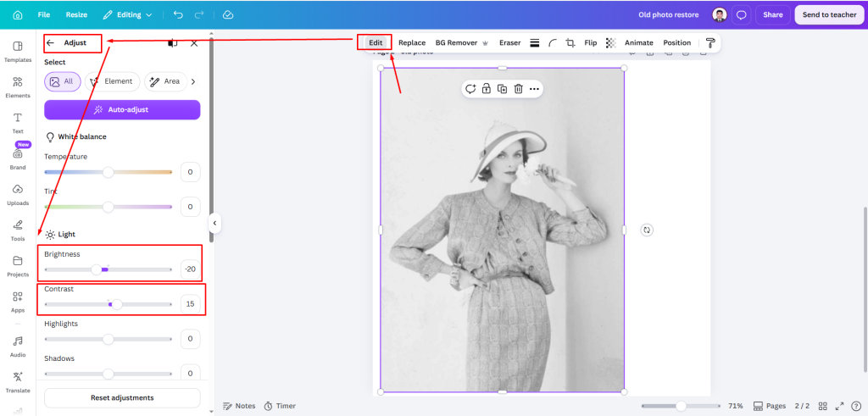Open the File menu
This screenshot has height=416, width=868.
click(44, 15)
